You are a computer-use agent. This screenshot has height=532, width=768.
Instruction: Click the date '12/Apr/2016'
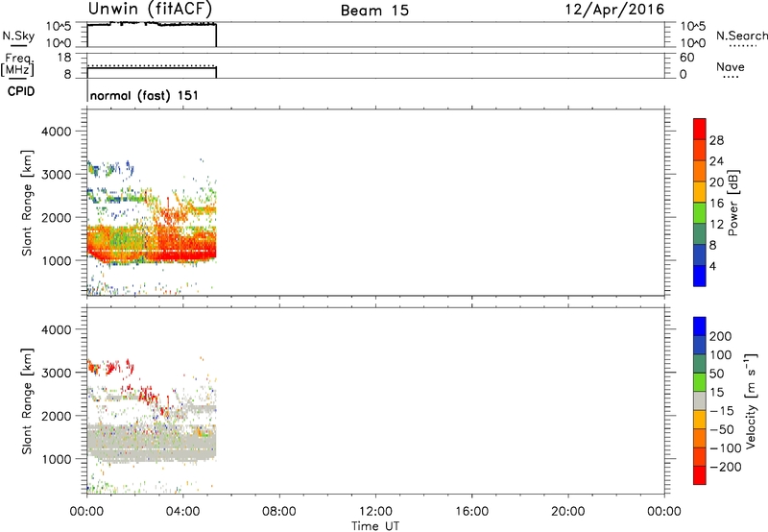click(x=614, y=10)
